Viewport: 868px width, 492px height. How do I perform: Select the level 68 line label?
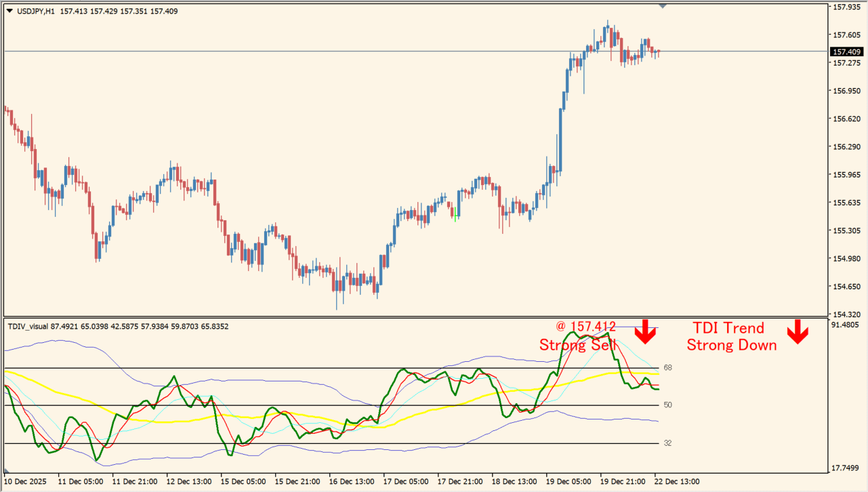[667, 367]
